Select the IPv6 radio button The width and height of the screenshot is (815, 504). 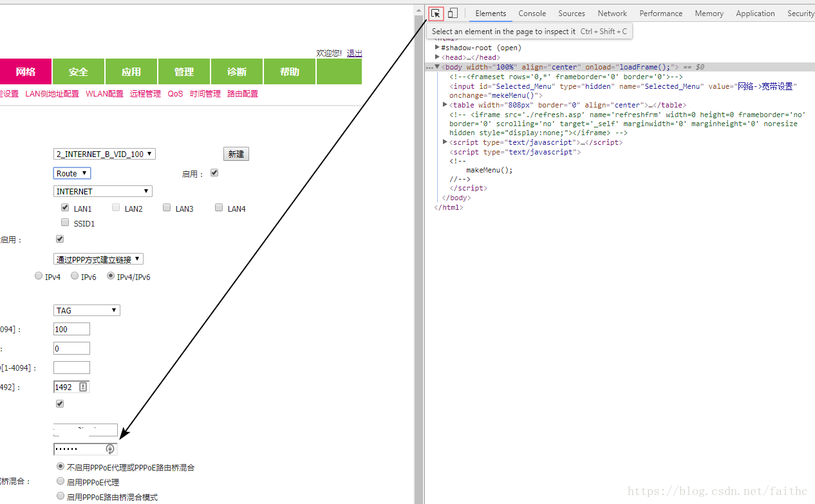(x=75, y=276)
